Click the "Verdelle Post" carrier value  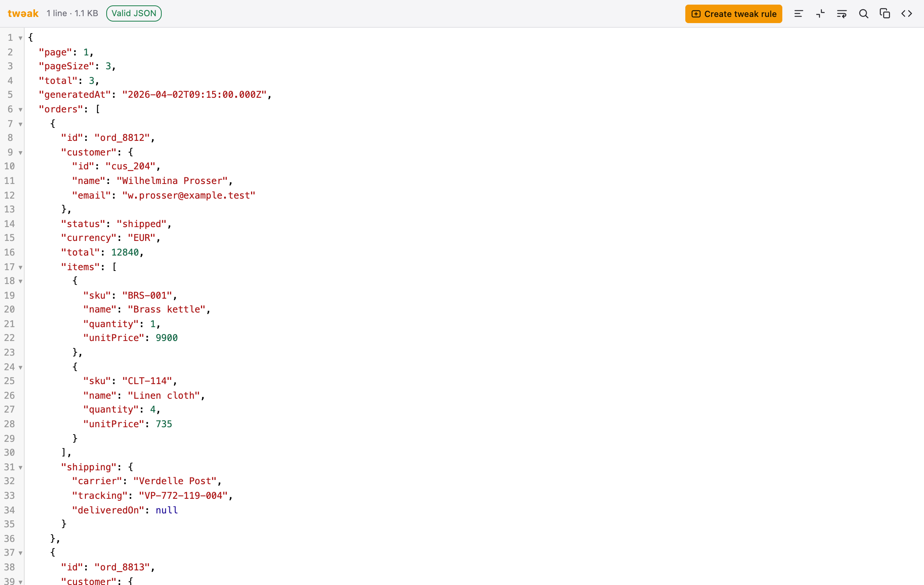pos(175,481)
